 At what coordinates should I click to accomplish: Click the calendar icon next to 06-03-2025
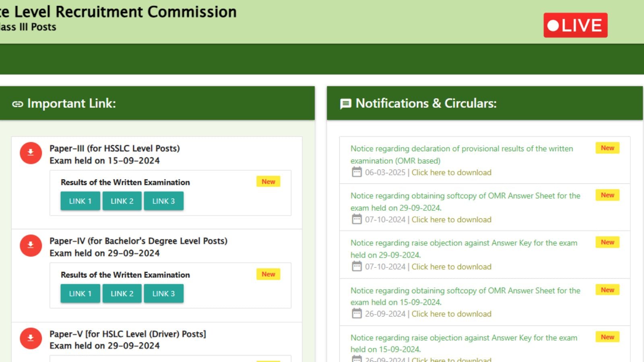(x=357, y=172)
